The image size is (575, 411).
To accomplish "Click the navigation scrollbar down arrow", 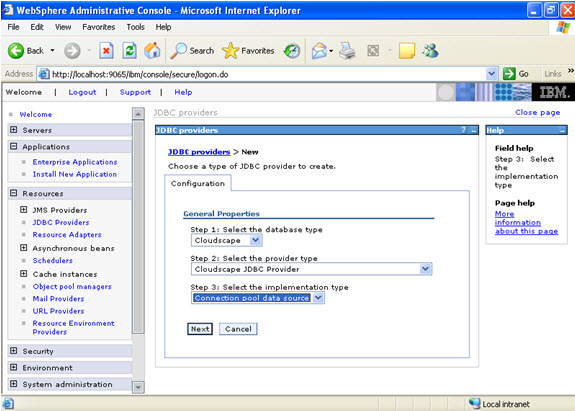I will point(138,387).
